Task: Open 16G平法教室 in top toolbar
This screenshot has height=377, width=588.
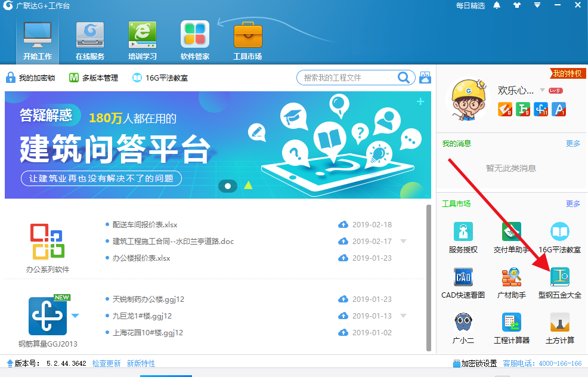Action: [160, 78]
